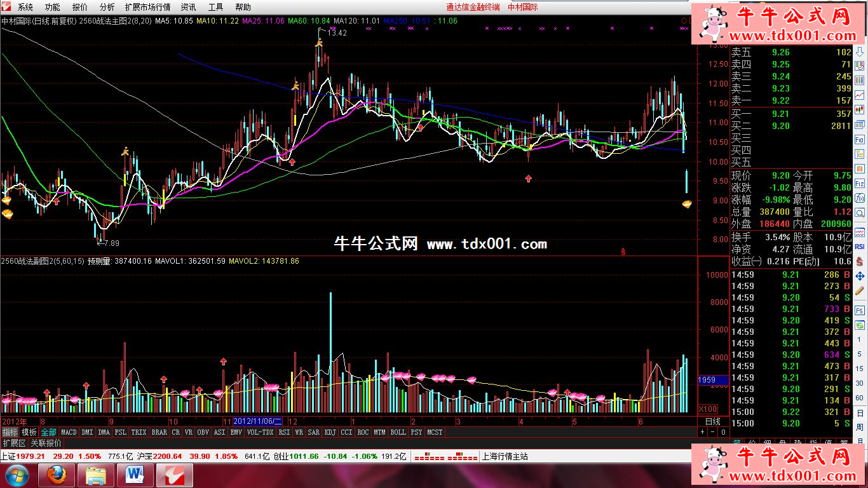The height and width of the screenshot is (488, 868).
Task: Select the 日 daily period button
Action: [859, 412]
